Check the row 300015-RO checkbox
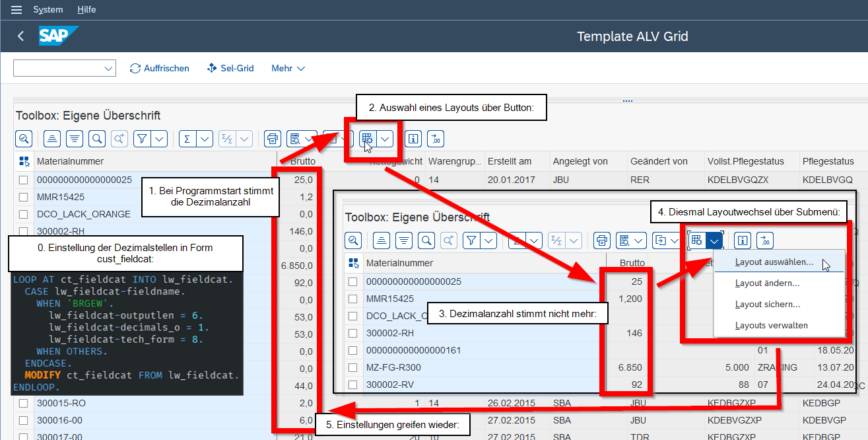 (x=24, y=403)
